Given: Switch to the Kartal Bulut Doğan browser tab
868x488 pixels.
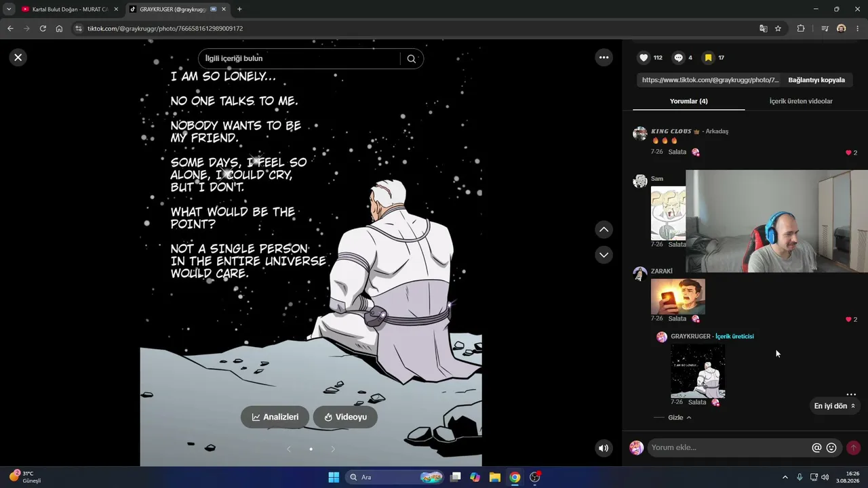Looking at the screenshot, I should (x=70, y=9).
